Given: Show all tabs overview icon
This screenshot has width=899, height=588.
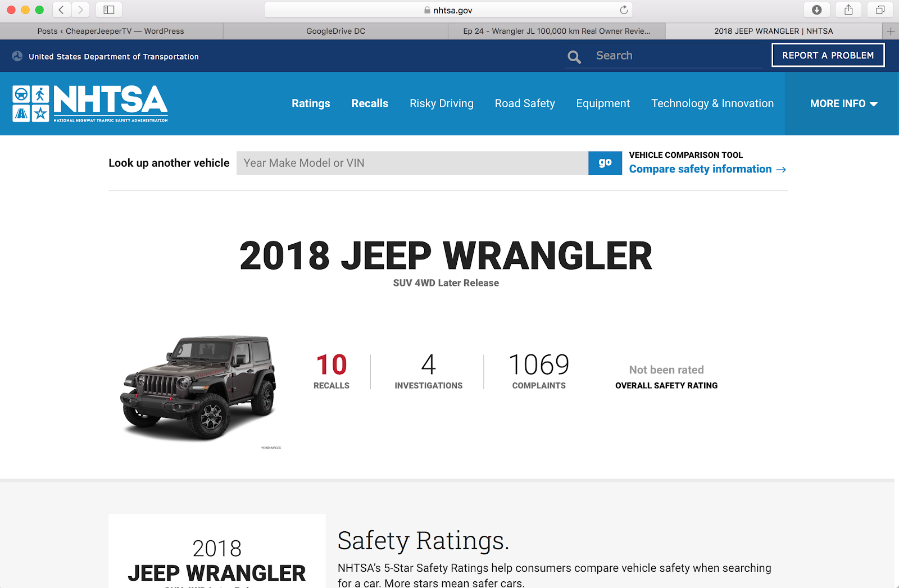Looking at the screenshot, I should [x=880, y=10].
